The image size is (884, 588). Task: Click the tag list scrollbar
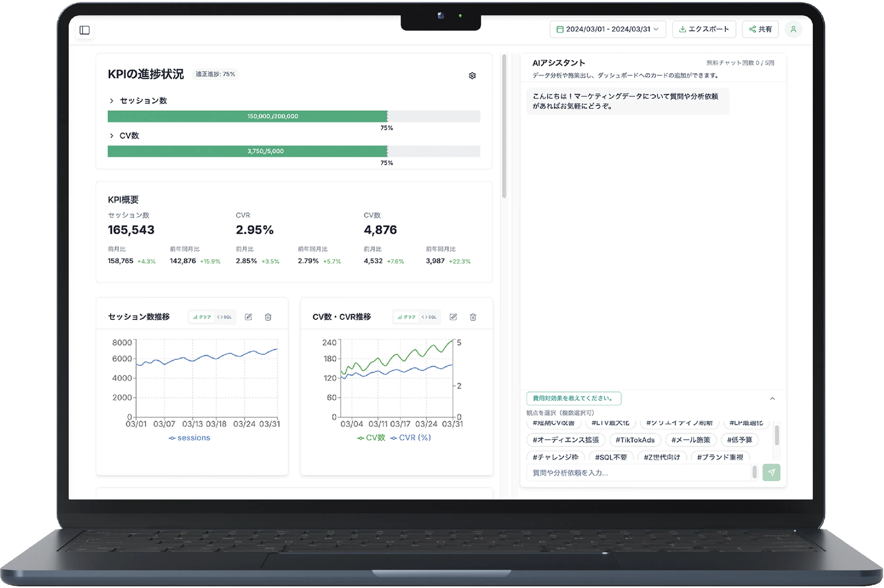pyautogui.click(x=777, y=435)
